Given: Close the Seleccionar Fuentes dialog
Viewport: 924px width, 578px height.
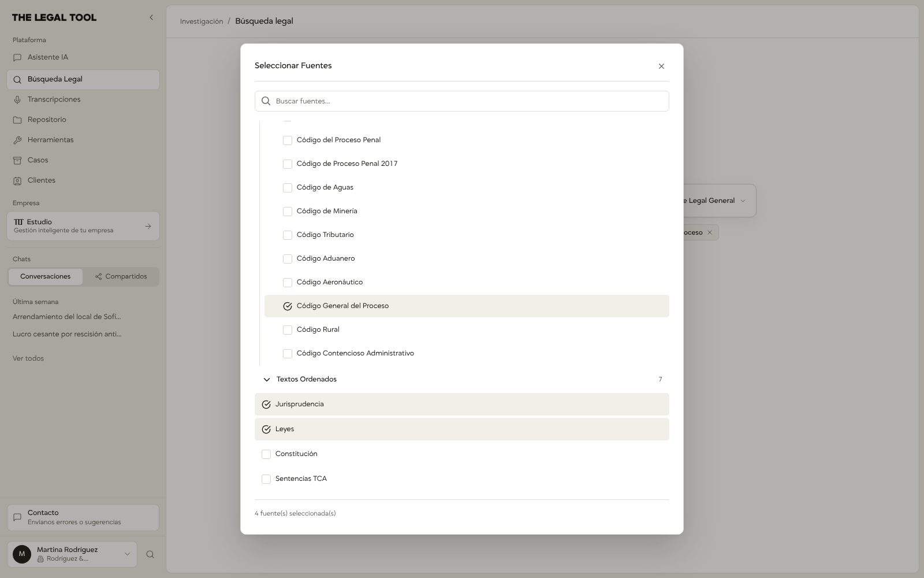Looking at the screenshot, I should coord(661,66).
